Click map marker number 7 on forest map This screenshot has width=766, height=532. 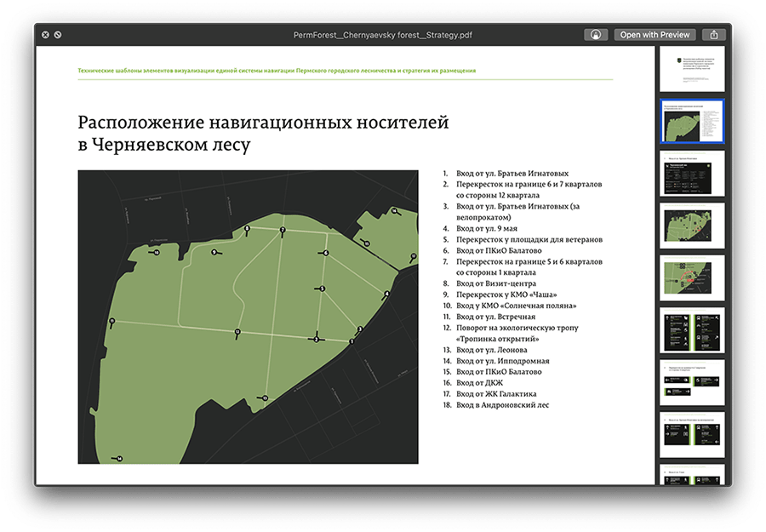tap(283, 231)
